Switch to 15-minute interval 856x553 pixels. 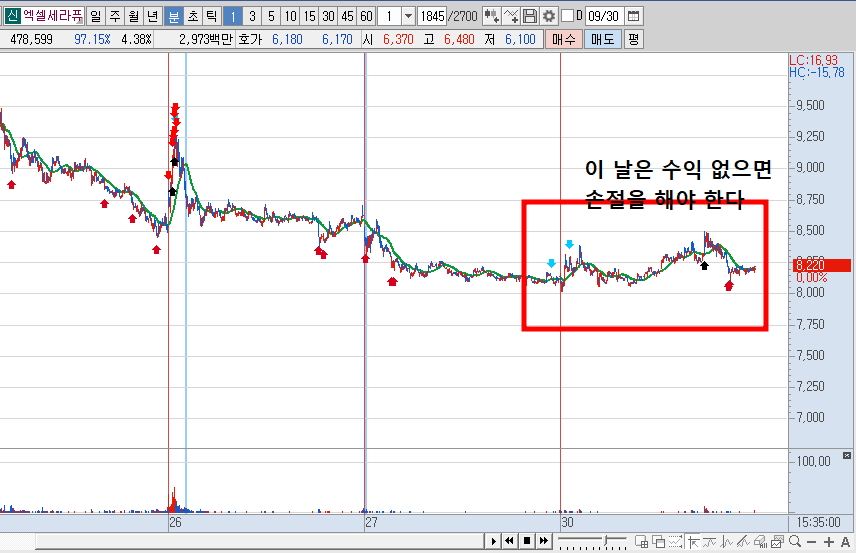310,16
